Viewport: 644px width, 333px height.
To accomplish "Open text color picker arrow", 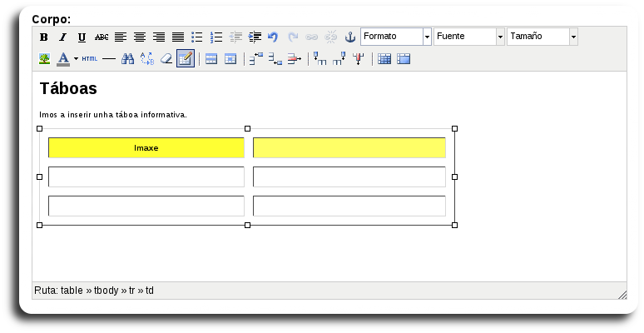I will (76, 59).
